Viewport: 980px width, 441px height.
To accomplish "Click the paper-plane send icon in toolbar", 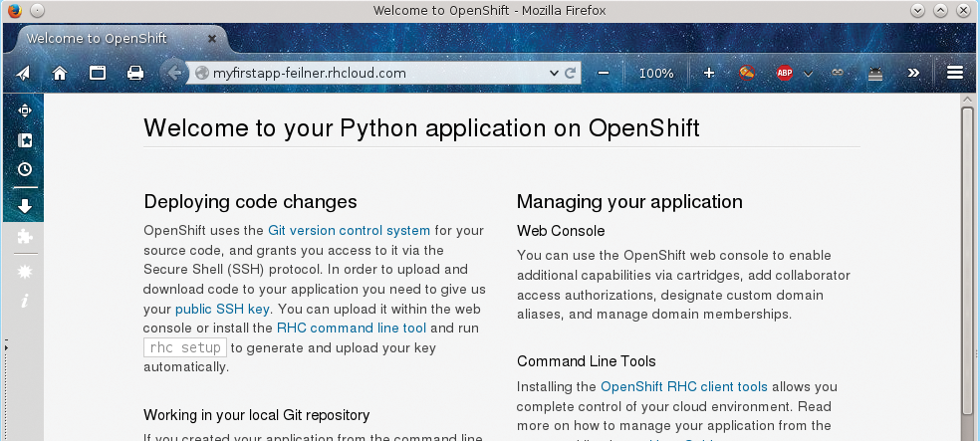I will 23,73.
